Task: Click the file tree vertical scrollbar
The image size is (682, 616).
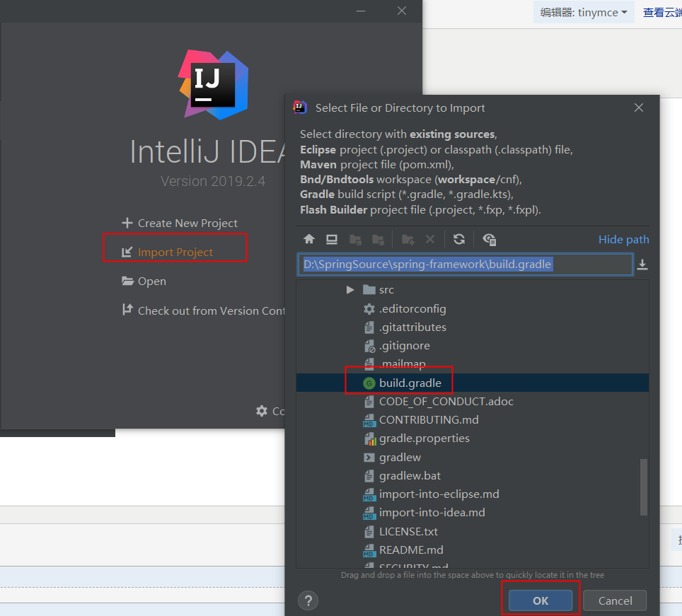Action: point(644,487)
